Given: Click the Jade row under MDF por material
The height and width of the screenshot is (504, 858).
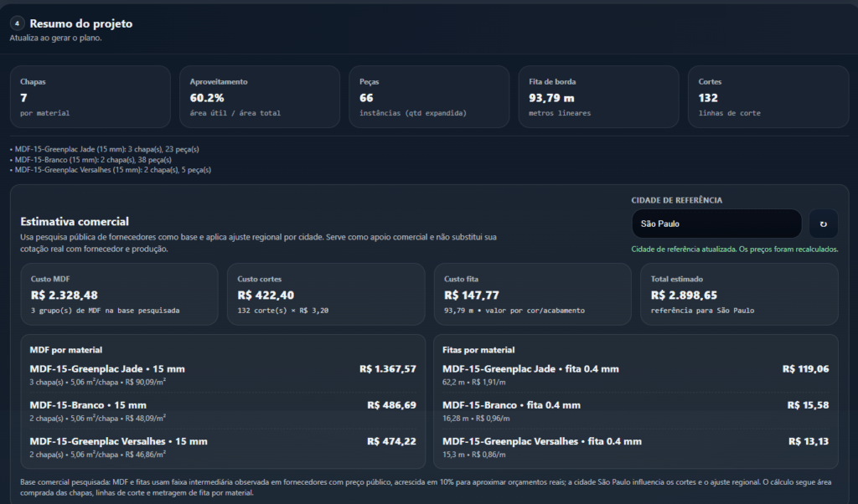Looking at the screenshot, I should point(222,373).
